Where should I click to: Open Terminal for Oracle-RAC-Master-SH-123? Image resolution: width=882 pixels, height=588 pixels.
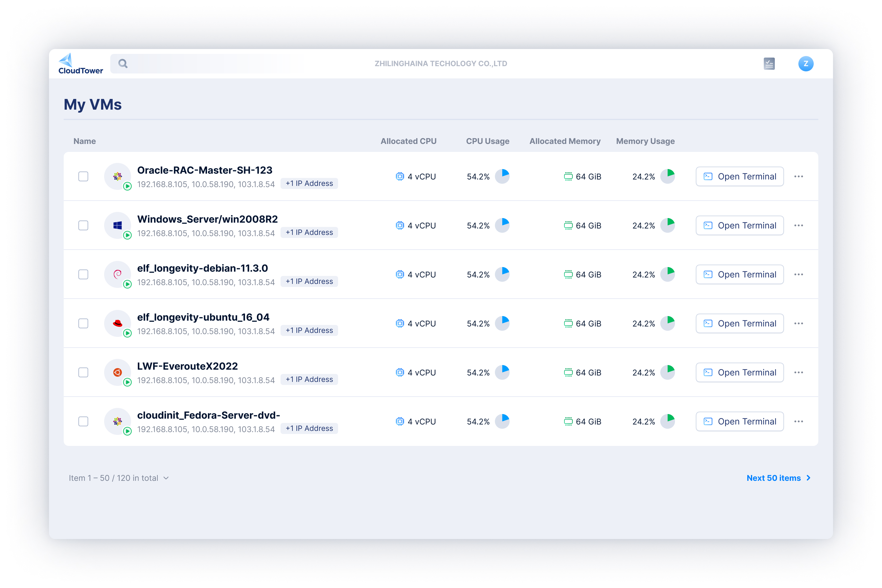click(x=740, y=176)
